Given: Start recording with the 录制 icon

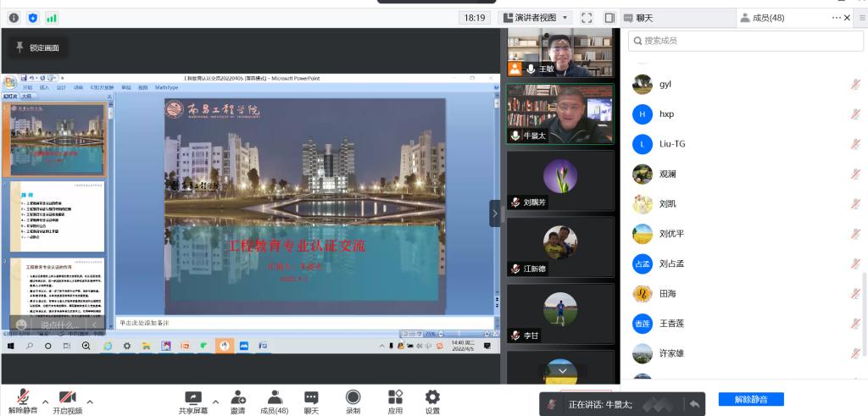Looking at the screenshot, I should coord(353,402).
